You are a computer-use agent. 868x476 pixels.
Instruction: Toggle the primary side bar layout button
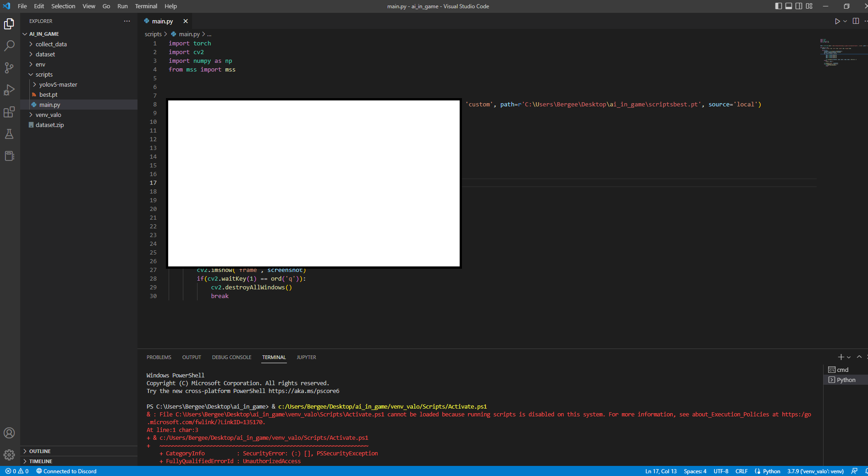(x=778, y=6)
